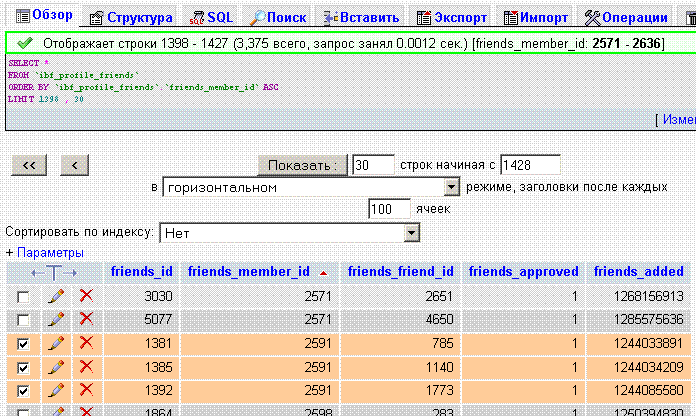Open the Экспорт tab
Image resolution: width=696 pixels, height=416 pixels.
452,18
